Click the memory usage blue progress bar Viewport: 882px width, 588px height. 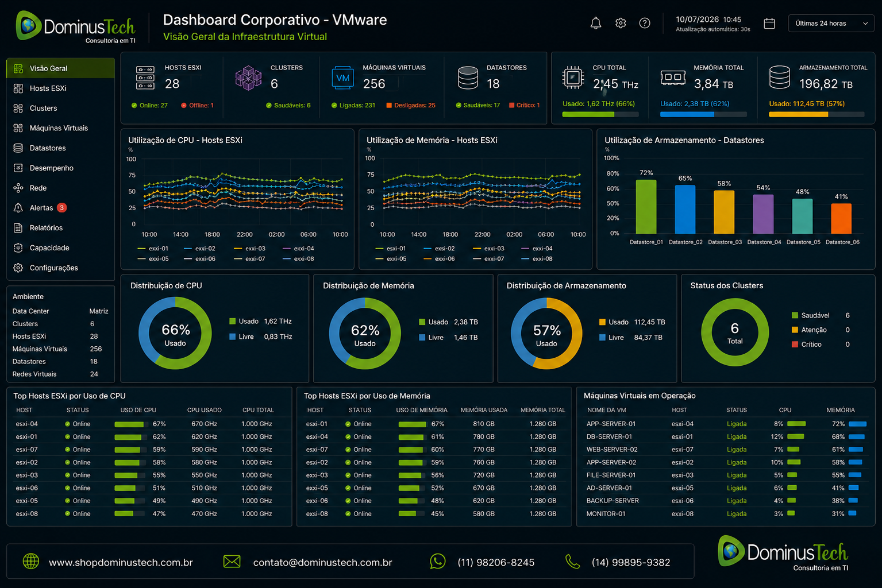(x=703, y=114)
